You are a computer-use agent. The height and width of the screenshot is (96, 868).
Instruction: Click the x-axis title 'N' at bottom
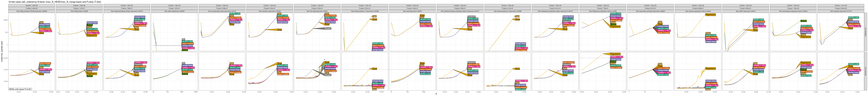point(436,94)
